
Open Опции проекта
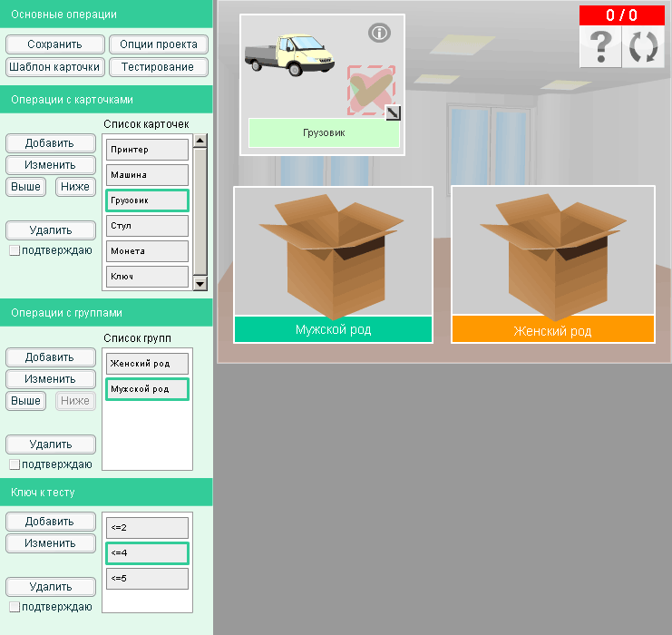click(159, 44)
